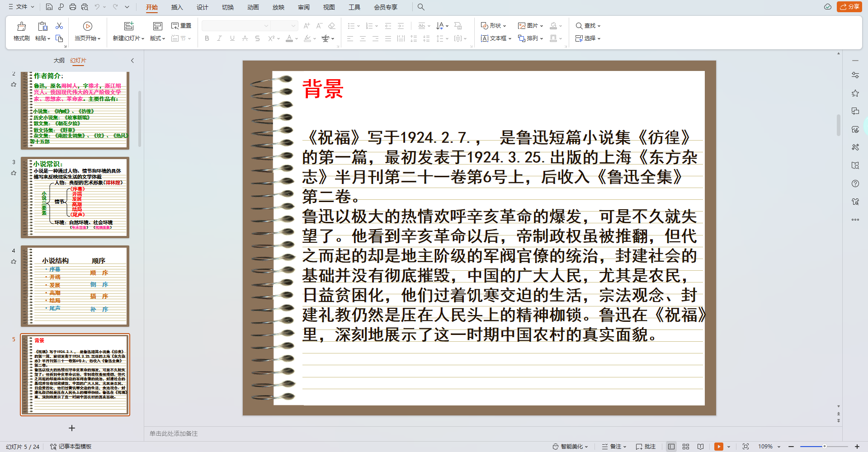Toggle Italic formatting
Image resolution: width=868 pixels, height=452 pixels.
[219, 38]
